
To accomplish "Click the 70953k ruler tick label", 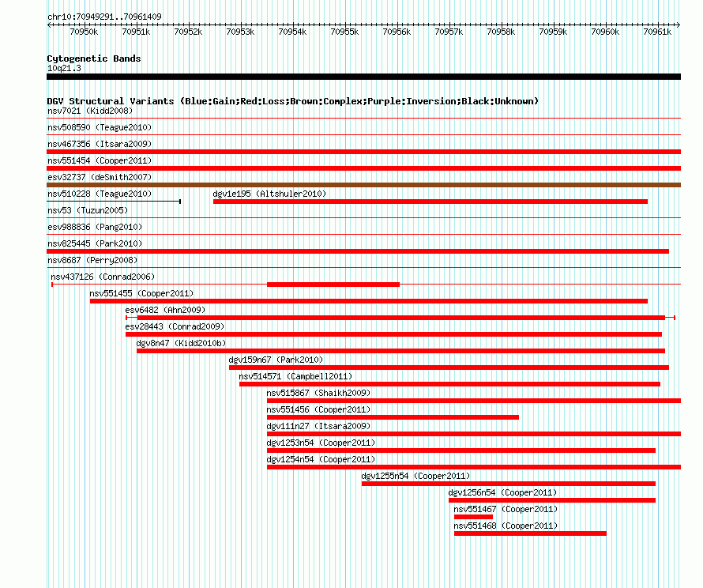I will click(240, 32).
